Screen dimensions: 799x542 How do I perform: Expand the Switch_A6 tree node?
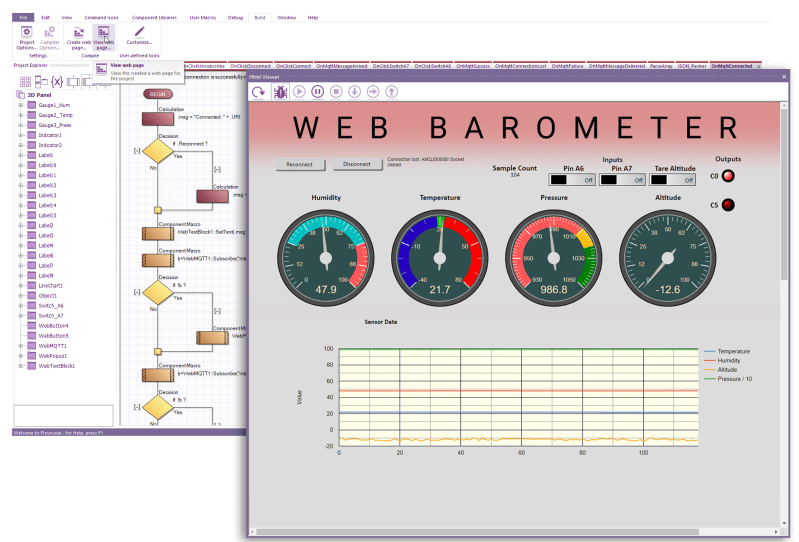pyautogui.click(x=21, y=306)
